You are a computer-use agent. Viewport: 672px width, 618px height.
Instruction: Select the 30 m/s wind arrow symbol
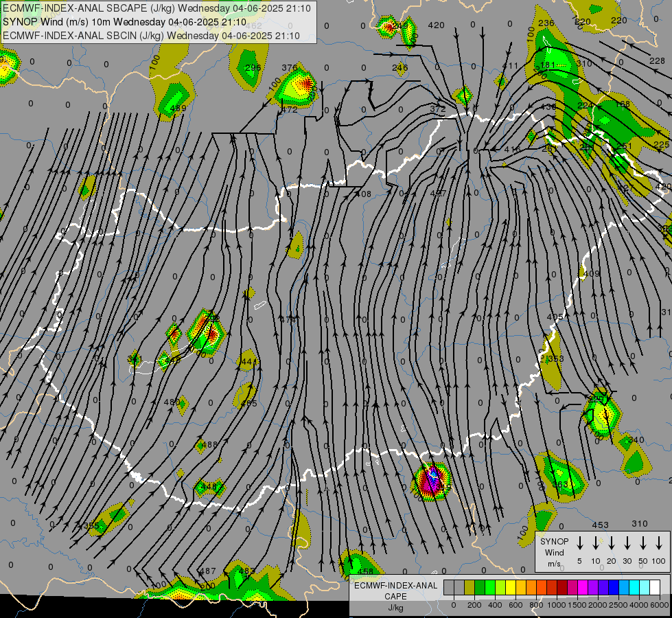pyautogui.click(x=627, y=543)
